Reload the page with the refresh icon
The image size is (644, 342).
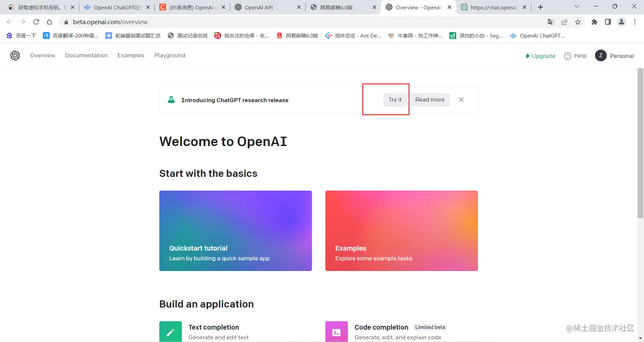pos(36,22)
